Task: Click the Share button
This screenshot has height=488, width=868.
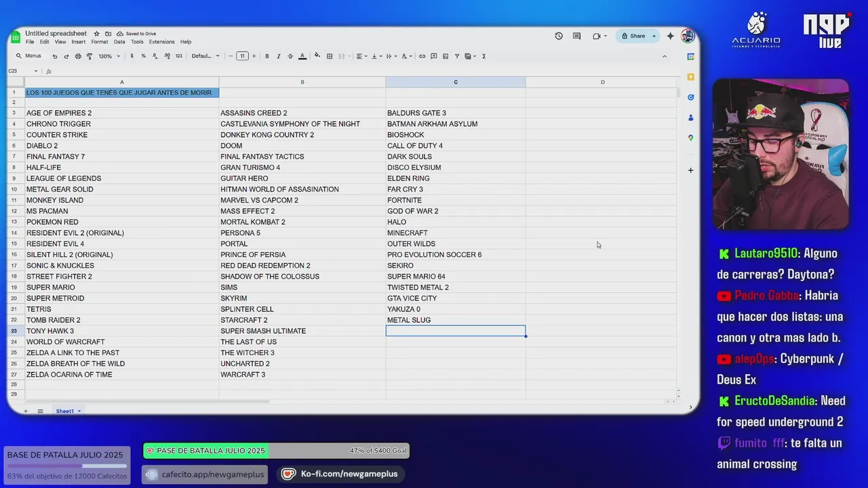Action: pos(633,36)
